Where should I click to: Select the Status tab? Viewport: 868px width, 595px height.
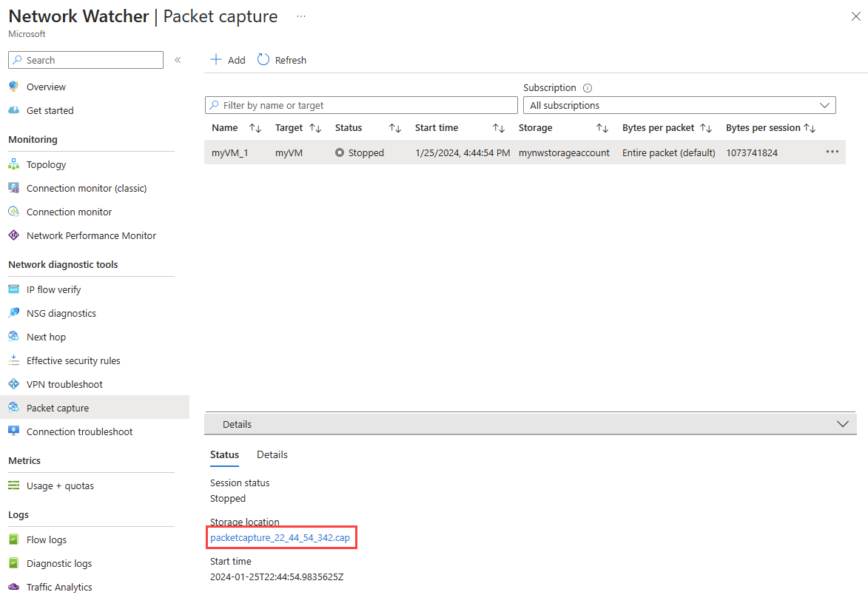click(x=224, y=454)
